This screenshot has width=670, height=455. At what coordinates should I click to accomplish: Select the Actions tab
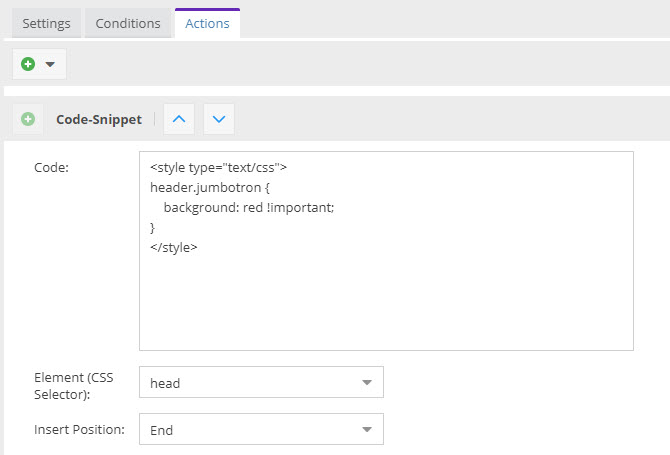coord(207,23)
